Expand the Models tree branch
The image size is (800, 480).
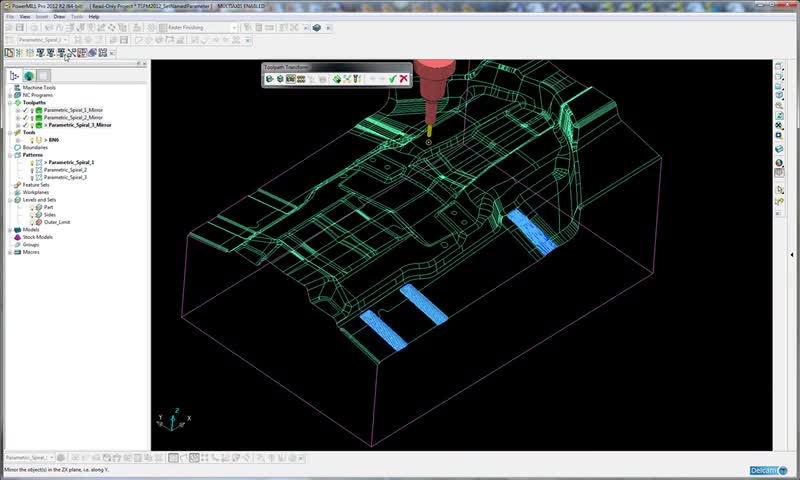coord(10,230)
